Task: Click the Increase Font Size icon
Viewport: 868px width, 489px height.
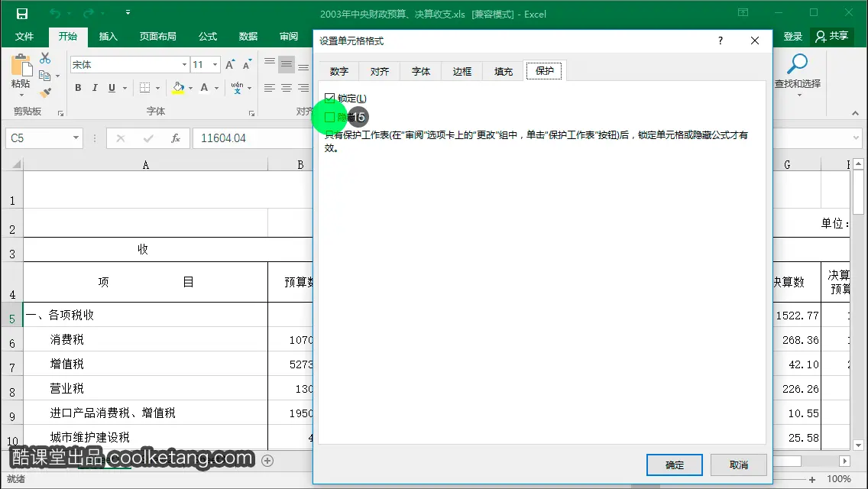Action: 230,64
